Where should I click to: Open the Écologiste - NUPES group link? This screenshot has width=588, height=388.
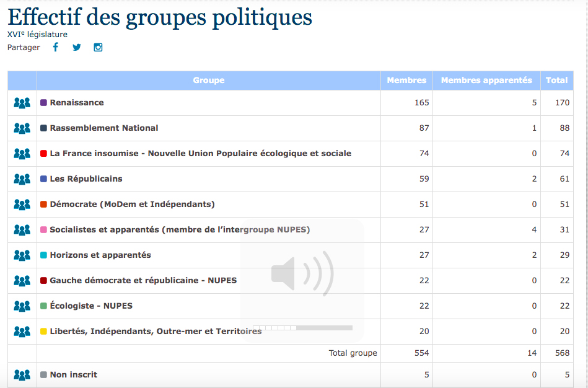click(x=91, y=306)
